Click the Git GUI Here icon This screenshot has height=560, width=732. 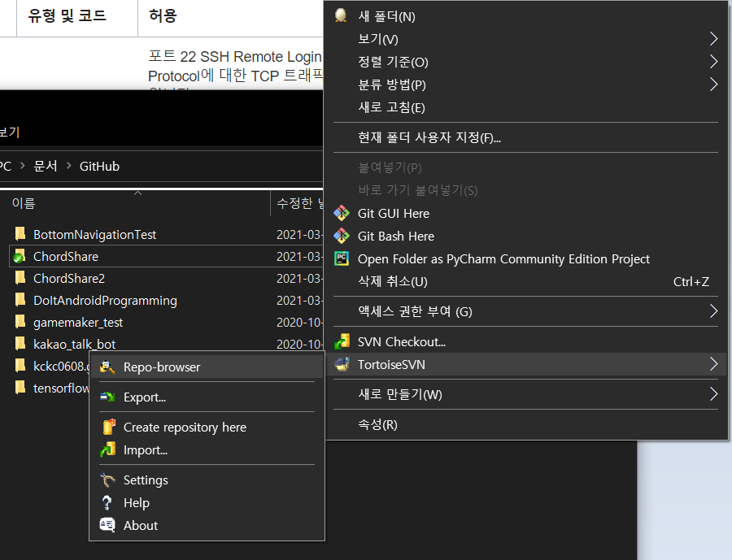coord(342,213)
